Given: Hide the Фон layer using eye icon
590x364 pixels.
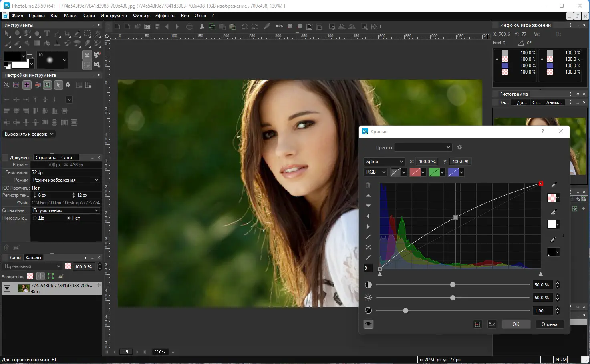Looking at the screenshot, I should click(7, 288).
